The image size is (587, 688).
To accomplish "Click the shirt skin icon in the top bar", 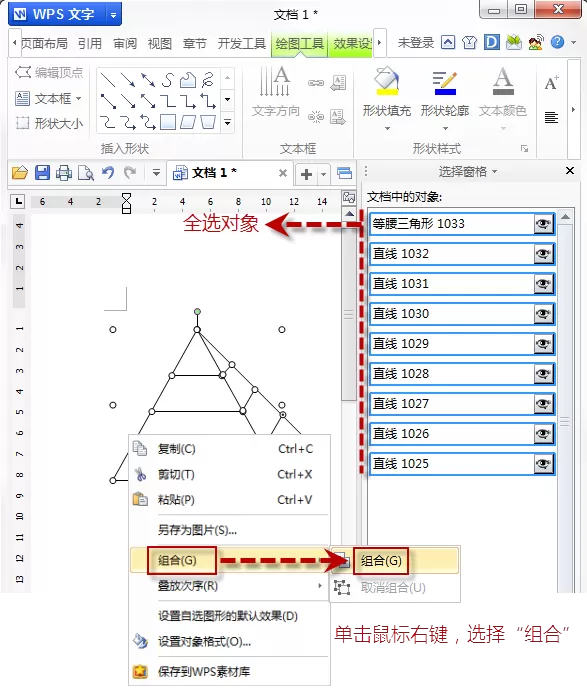I will (x=469, y=43).
